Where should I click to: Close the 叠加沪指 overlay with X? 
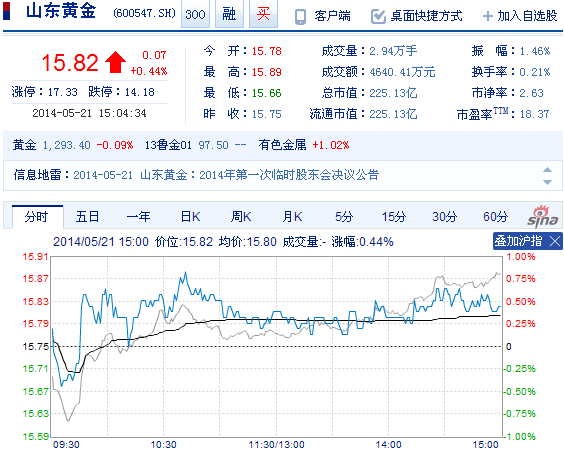pos(555,241)
